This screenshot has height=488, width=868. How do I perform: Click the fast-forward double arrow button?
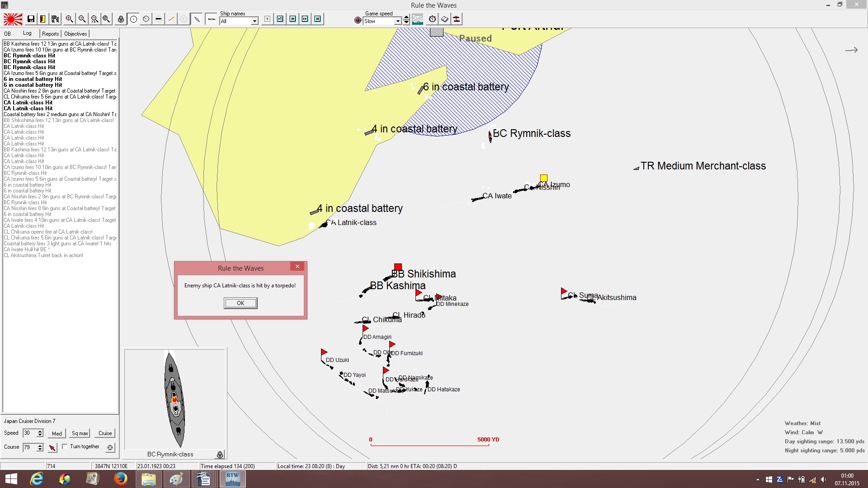coord(305,19)
